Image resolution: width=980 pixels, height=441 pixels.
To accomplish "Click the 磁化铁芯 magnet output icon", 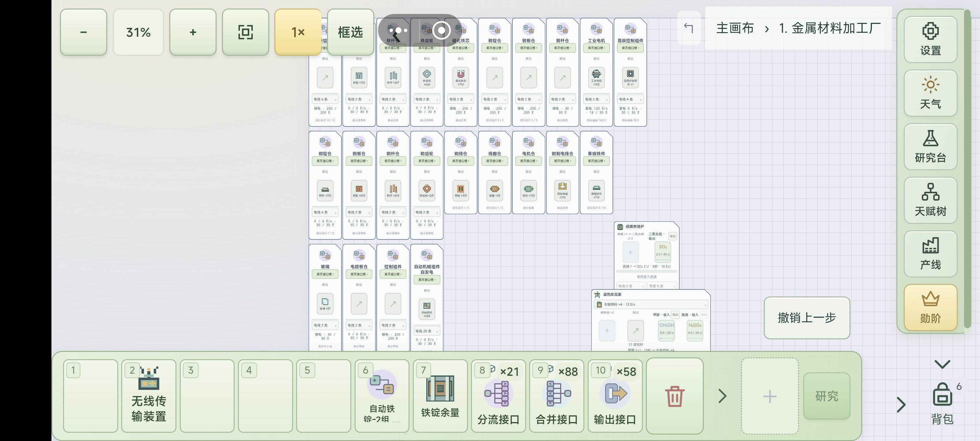I will point(461,77).
